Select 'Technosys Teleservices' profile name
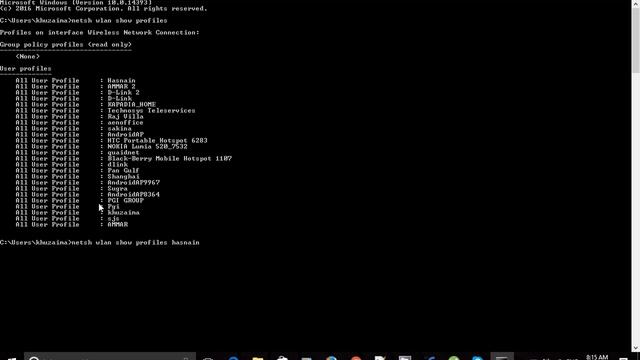Viewport: 640px width, 360px height. [151, 111]
